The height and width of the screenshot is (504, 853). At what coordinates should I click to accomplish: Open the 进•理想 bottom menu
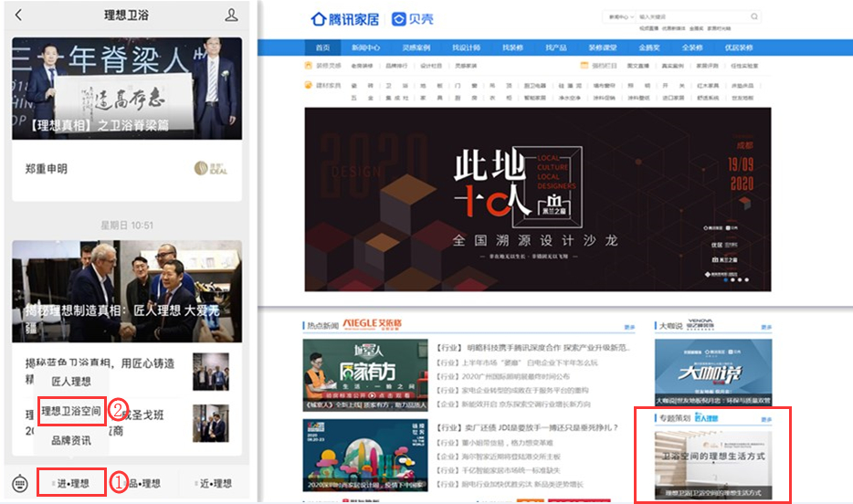pos(72,483)
